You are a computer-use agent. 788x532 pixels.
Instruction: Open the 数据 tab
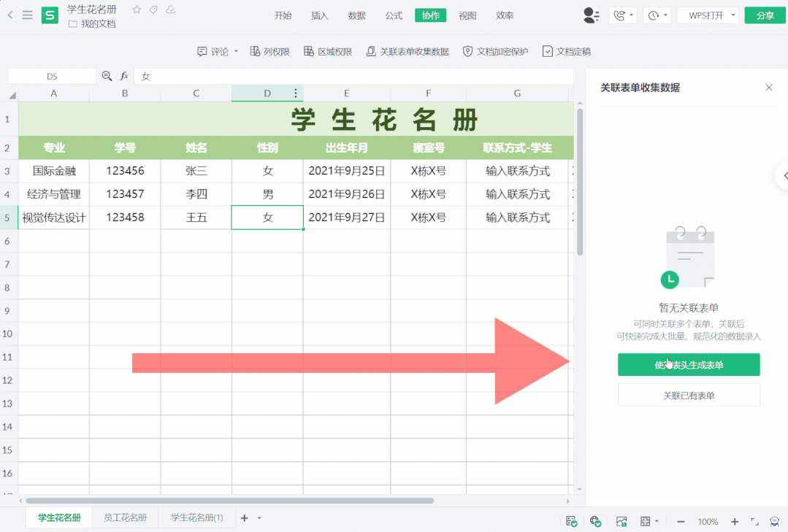[x=357, y=15]
